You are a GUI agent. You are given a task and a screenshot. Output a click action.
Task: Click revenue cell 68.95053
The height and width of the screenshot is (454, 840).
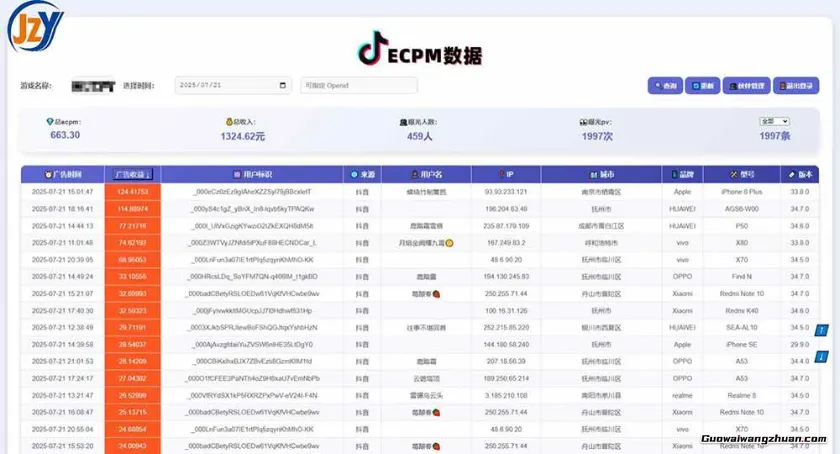[x=132, y=260]
